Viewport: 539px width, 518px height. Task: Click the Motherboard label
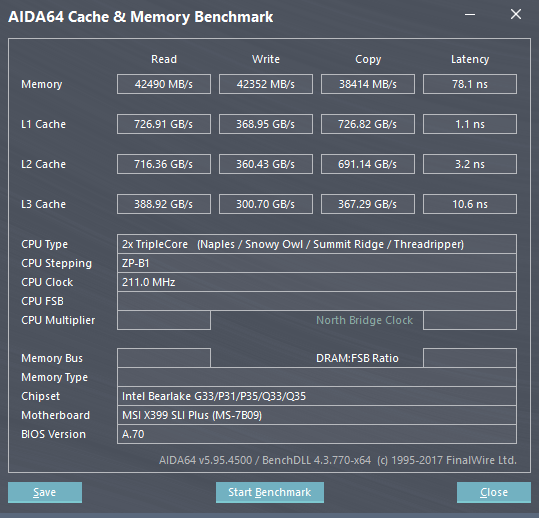(x=55, y=415)
